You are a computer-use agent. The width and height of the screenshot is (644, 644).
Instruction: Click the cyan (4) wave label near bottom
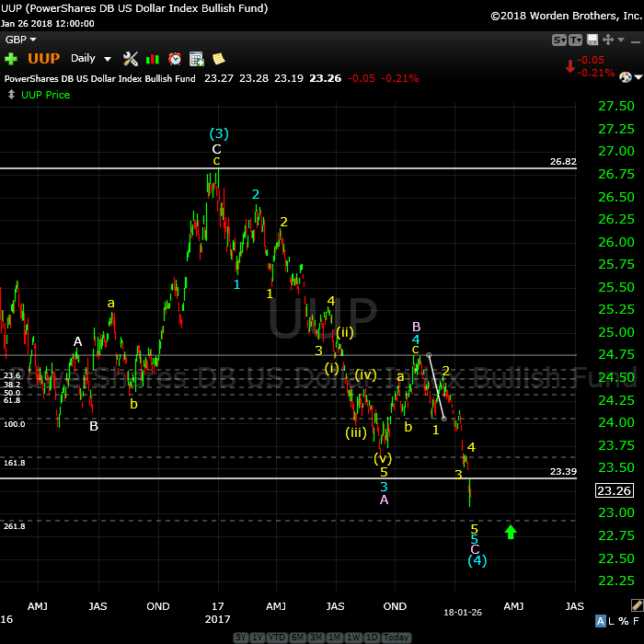click(x=477, y=560)
